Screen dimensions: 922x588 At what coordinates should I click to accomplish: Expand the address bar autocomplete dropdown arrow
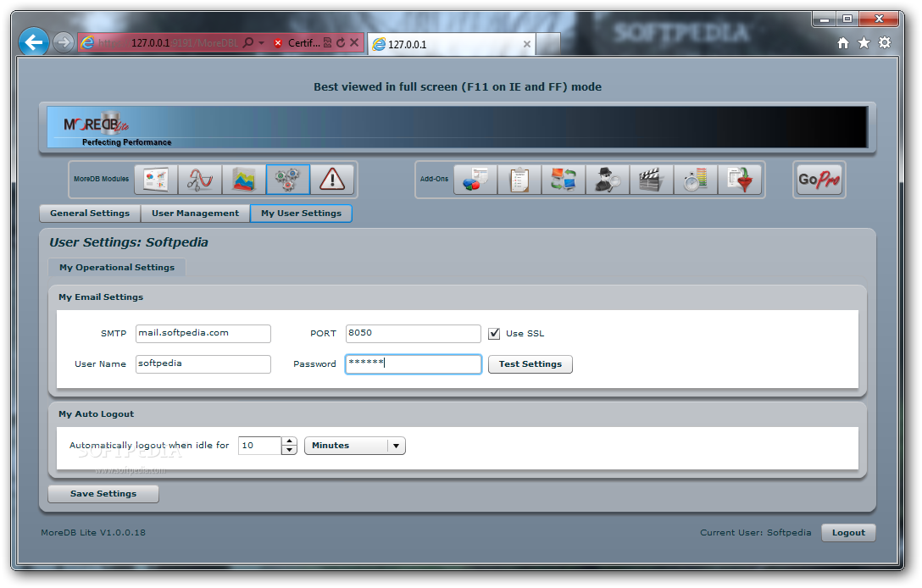pyautogui.click(x=262, y=43)
